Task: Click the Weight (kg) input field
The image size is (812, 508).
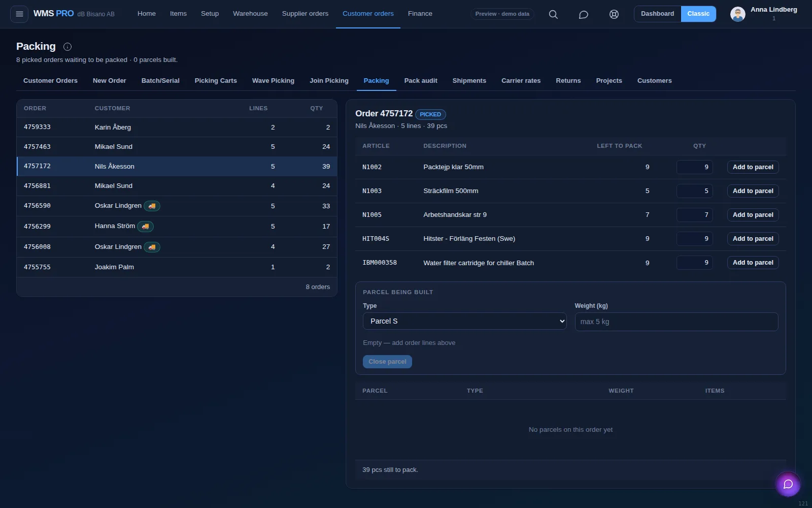Action: [x=676, y=322]
